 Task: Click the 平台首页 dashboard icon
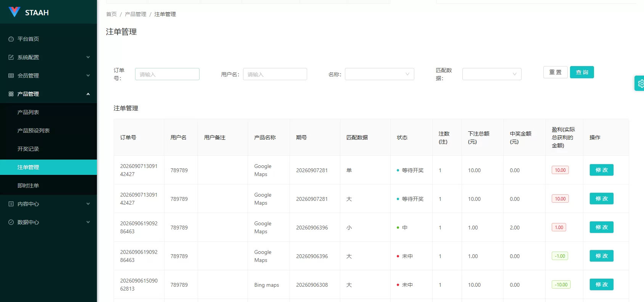[x=11, y=39]
